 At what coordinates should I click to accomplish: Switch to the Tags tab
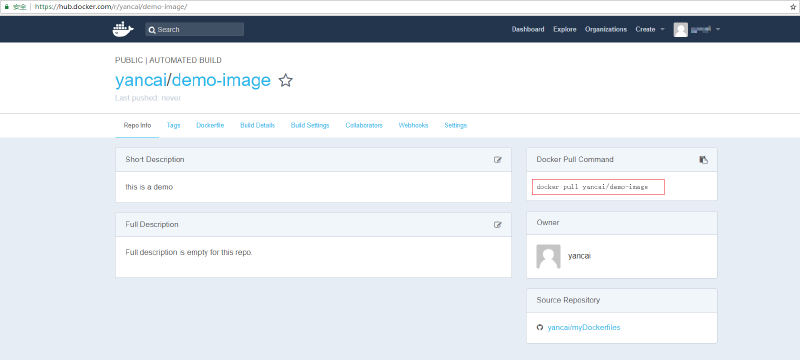173,125
